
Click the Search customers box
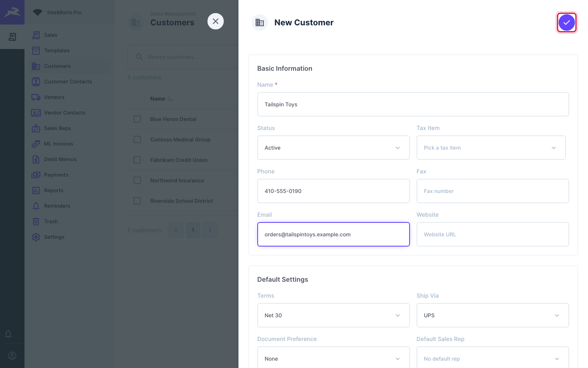183,57
